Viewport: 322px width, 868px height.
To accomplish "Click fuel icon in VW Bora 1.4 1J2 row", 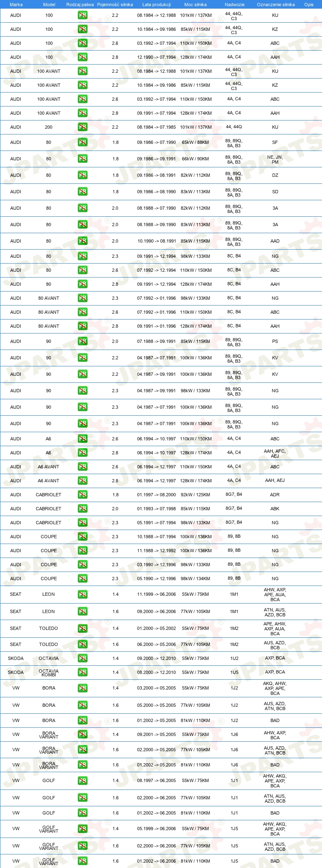I will pyautogui.click(x=82, y=688).
